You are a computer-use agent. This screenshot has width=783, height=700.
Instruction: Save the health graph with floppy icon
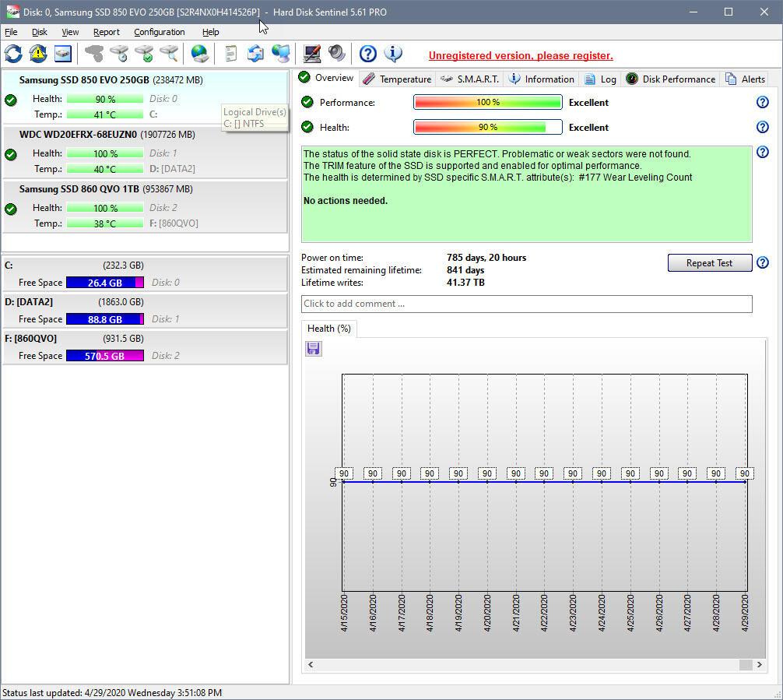314,349
